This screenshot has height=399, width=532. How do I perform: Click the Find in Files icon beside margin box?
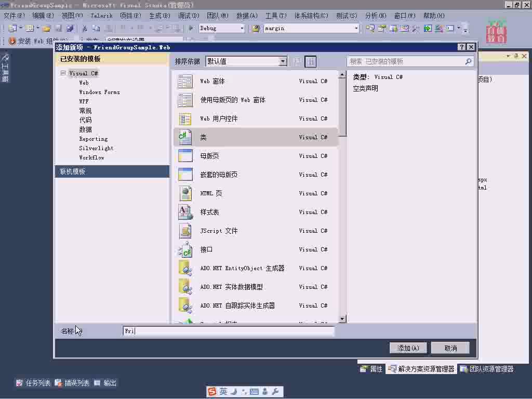[x=256, y=29]
